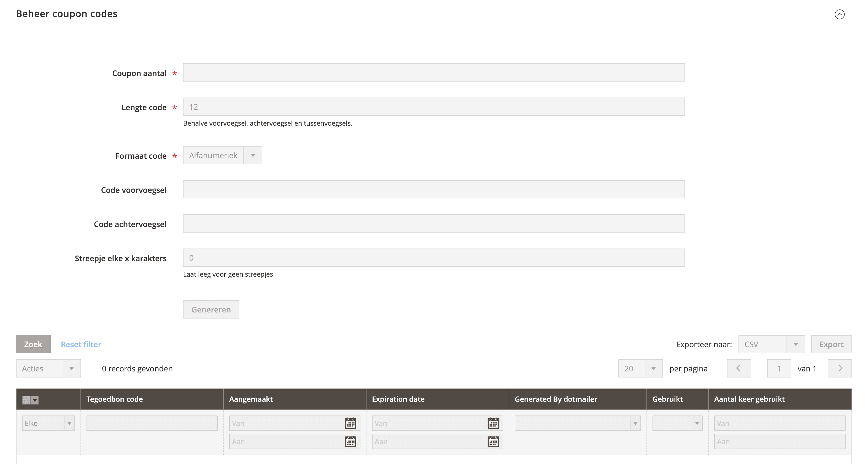Go to the previous page arrow
This screenshot has width=868, height=464.
[x=738, y=368]
